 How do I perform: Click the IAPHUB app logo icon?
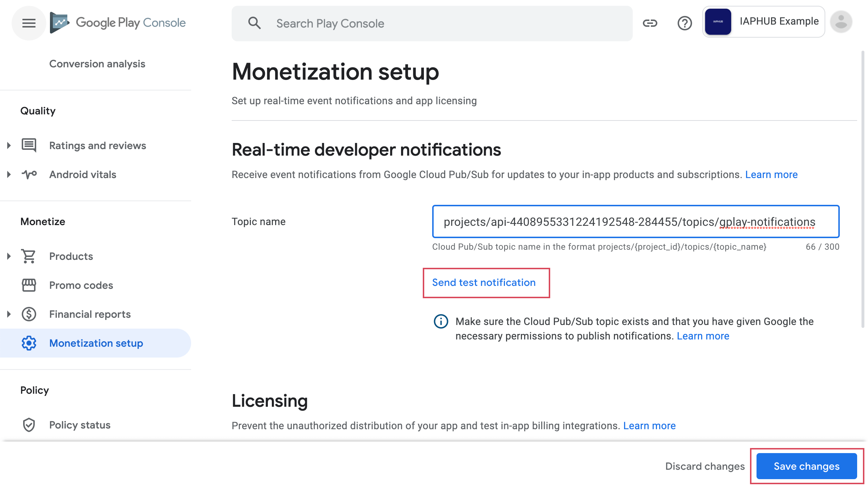(718, 22)
